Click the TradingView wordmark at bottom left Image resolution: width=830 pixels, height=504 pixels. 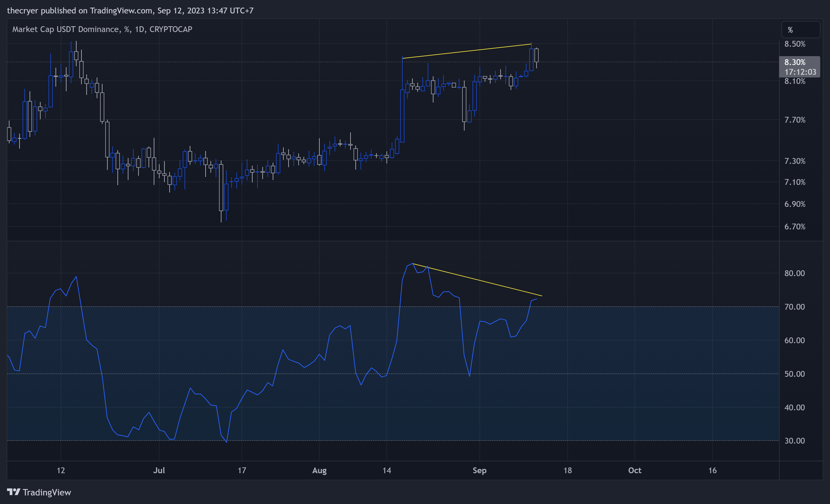(x=47, y=492)
